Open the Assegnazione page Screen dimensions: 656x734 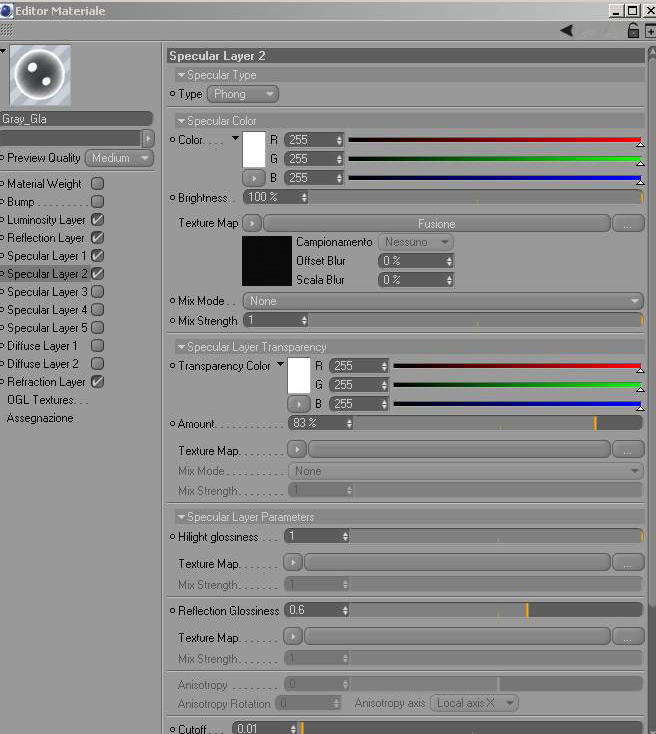point(40,418)
